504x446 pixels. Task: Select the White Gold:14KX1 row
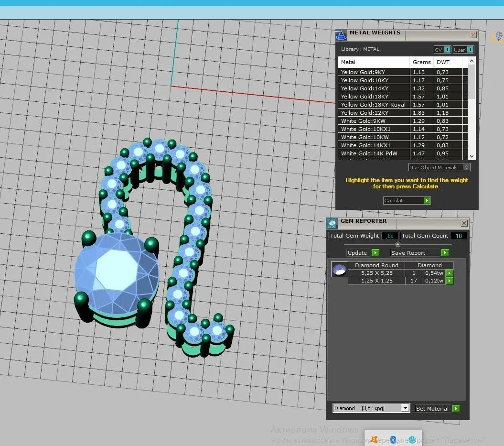(403, 145)
